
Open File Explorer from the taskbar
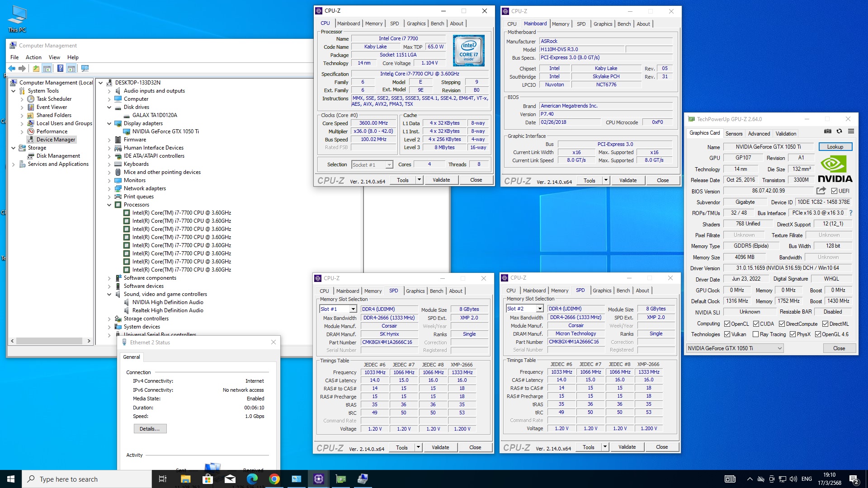[x=185, y=479]
